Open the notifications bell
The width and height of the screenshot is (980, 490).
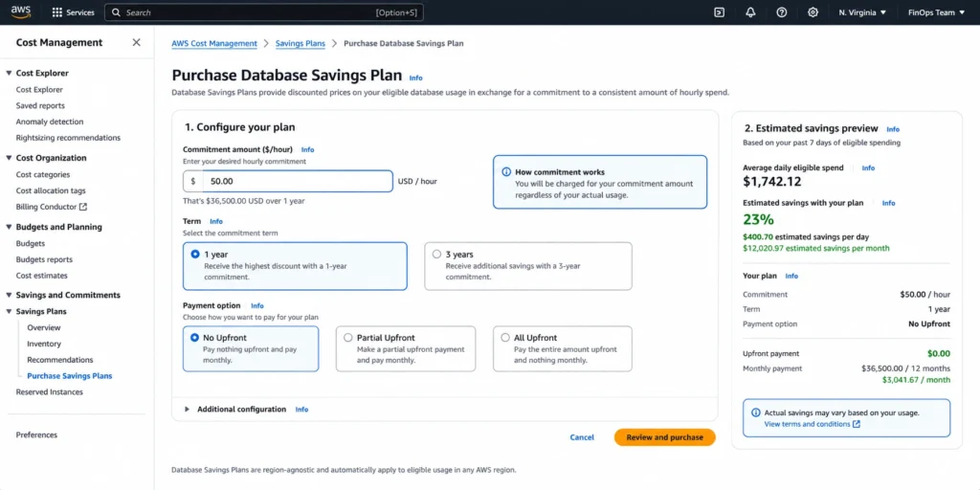(750, 12)
